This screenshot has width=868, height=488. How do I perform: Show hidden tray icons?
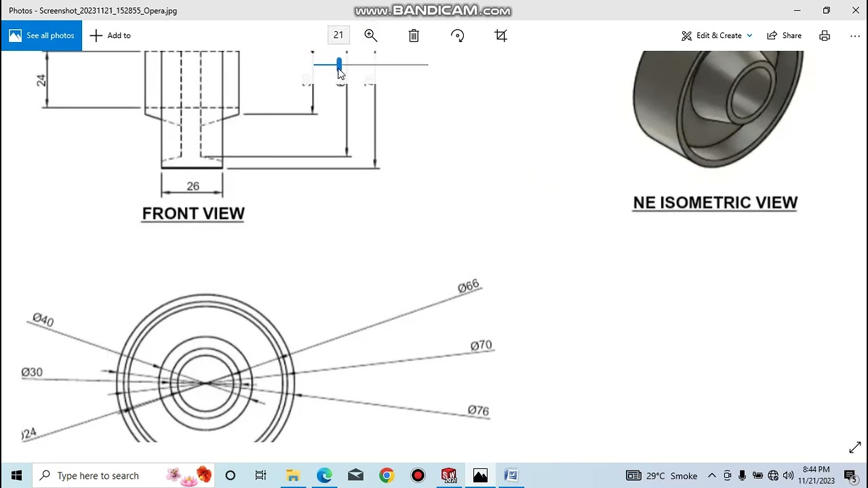pyautogui.click(x=712, y=475)
